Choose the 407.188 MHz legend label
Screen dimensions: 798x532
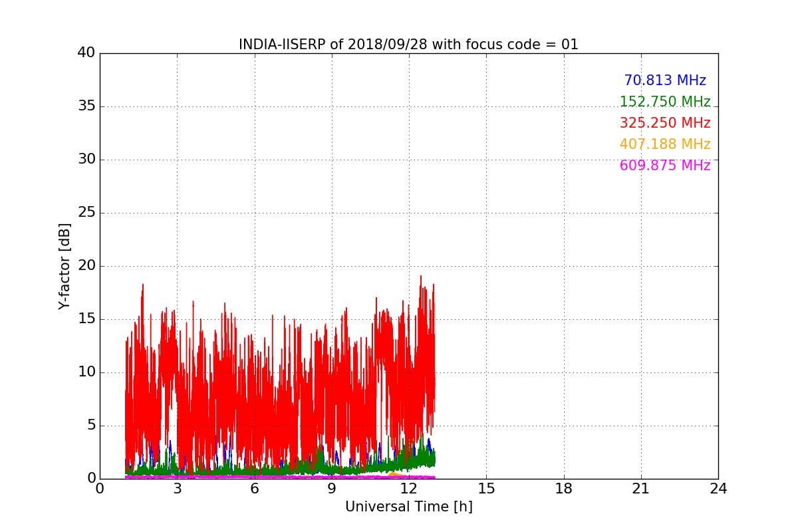tap(665, 144)
